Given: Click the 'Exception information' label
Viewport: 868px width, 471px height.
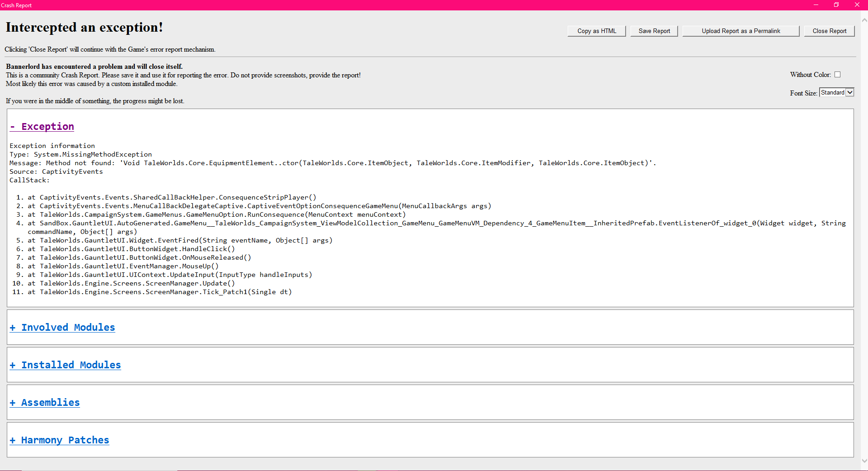Looking at the screenshot, I should [52, 146].
